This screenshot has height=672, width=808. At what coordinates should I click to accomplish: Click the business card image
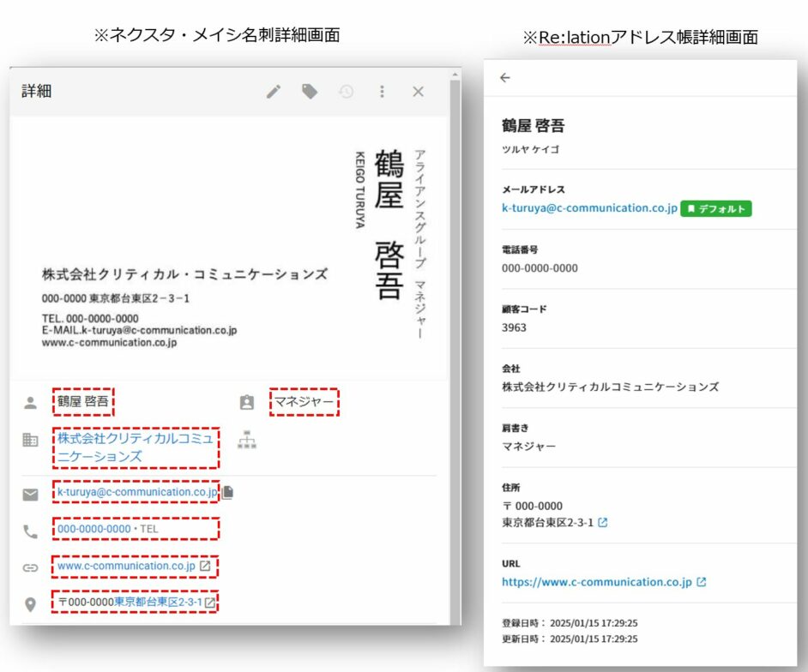[x=229, y=249]
